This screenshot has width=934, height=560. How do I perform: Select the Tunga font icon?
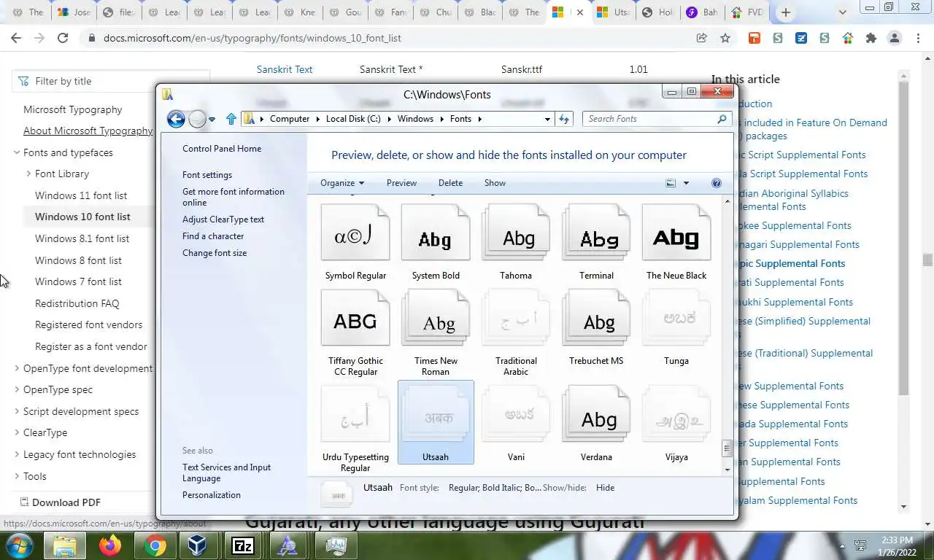676,318
